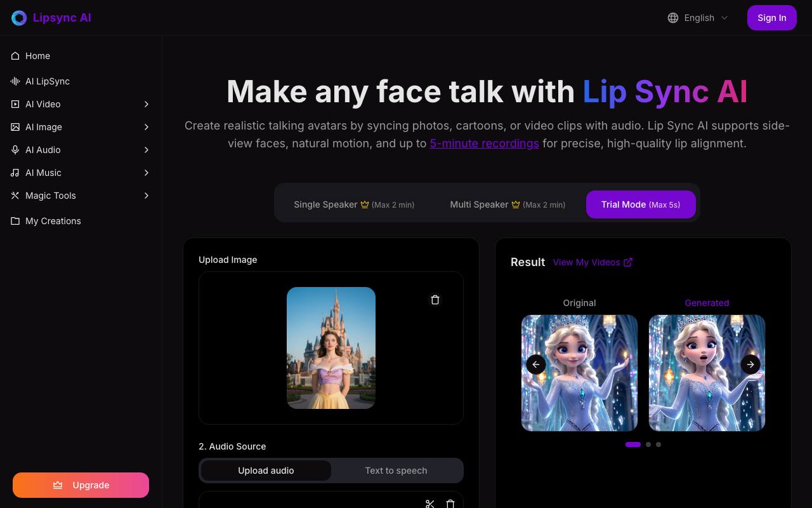This screenshot has width=812, height=508.
Task: Click the audio delete trash icon
Action: [450, 504]
